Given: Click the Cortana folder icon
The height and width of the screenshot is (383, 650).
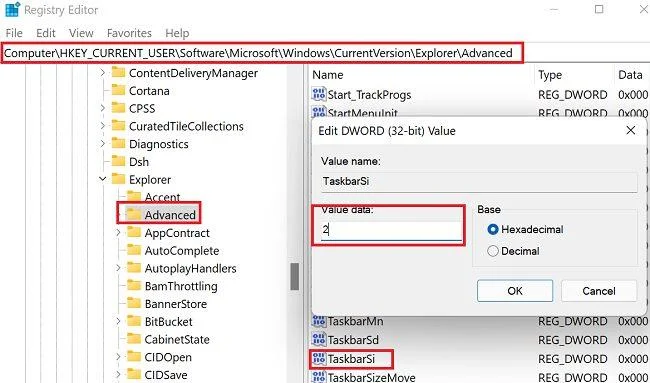Looking at the screenshot, I should tap(119, 90).
